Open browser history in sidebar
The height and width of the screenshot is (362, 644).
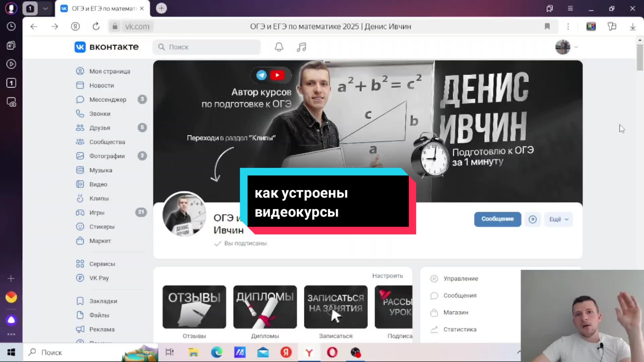point(11,26)
